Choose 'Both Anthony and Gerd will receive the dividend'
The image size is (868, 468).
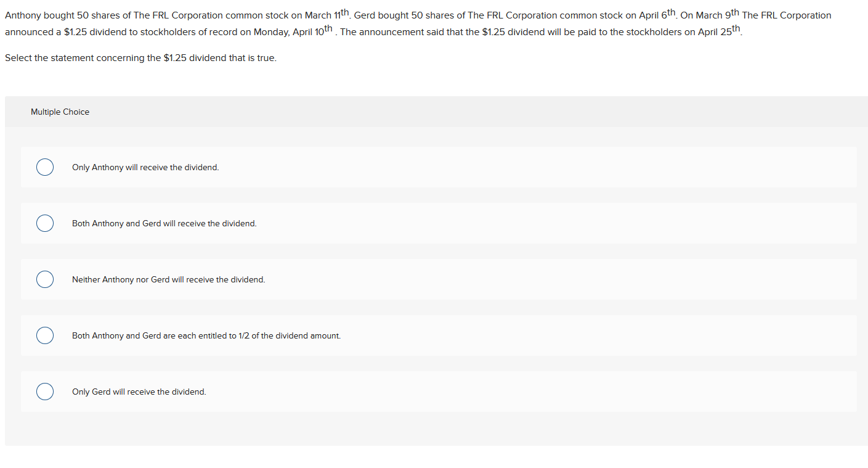(44, 223)
